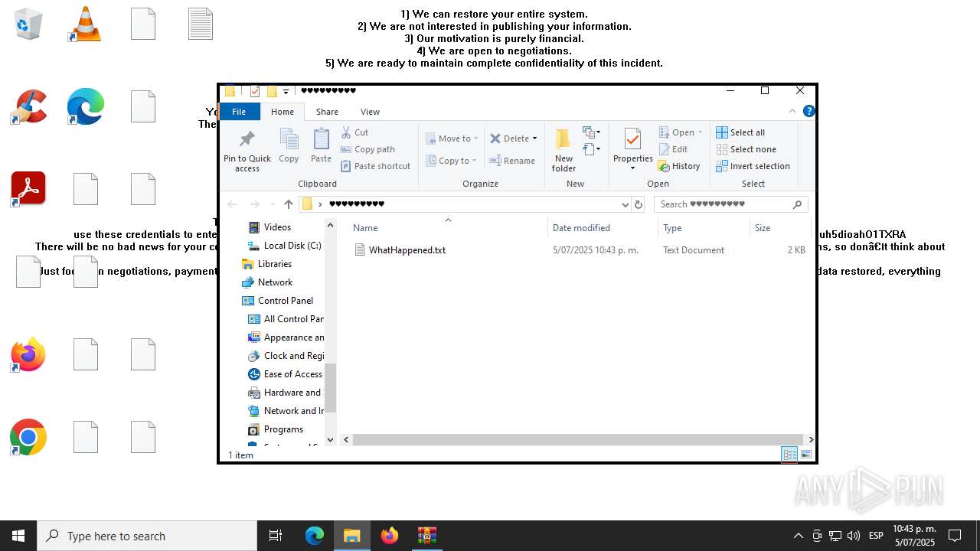The width and height of the screenshot is (980, 551).
Task: Click Select none
Action: pos(746,149)
